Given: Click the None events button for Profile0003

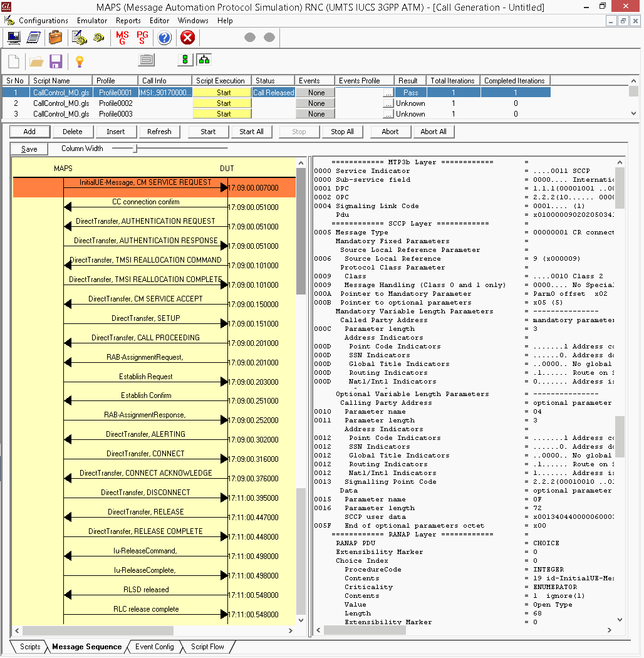Looking at the screenshot, I should click(316, 113).
